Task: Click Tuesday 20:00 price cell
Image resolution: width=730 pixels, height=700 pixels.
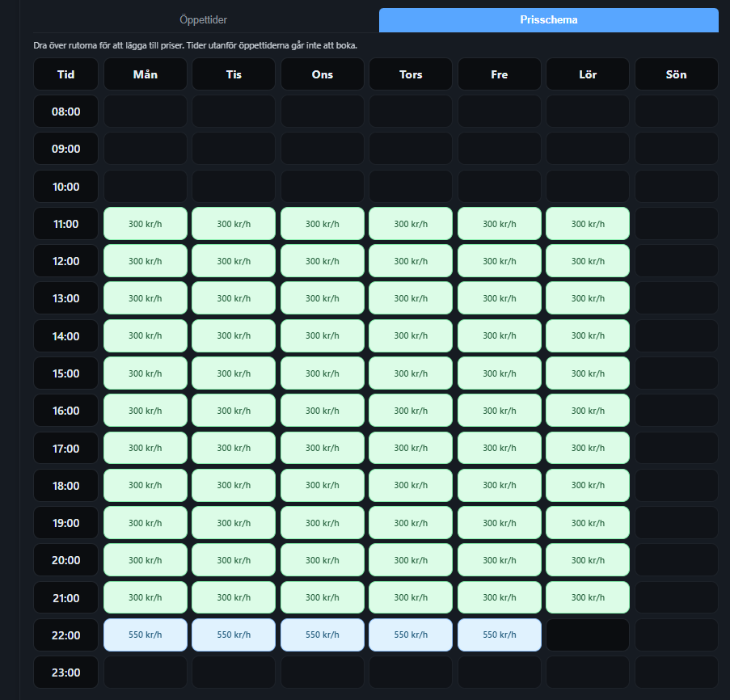Action: (234, 560)
